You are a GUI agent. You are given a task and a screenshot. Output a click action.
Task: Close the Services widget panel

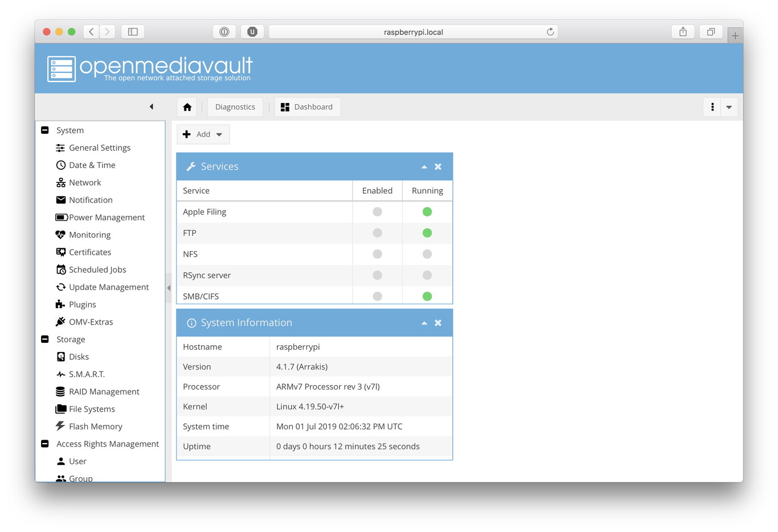(438, 167)
